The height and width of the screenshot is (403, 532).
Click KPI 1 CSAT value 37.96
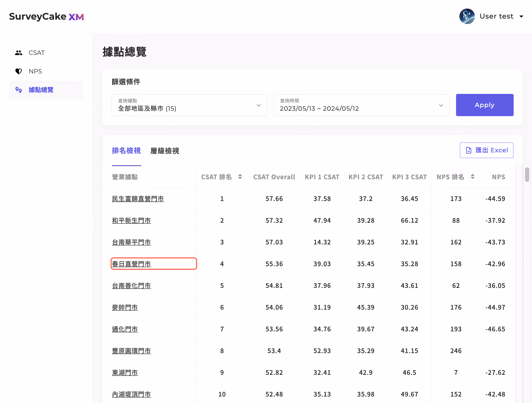[x=322, y=286]
